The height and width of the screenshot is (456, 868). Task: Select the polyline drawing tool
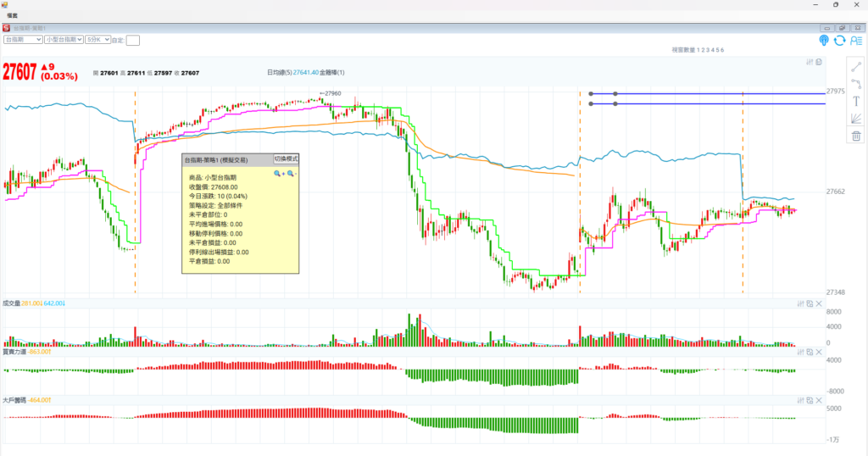(x=856, y=84)
